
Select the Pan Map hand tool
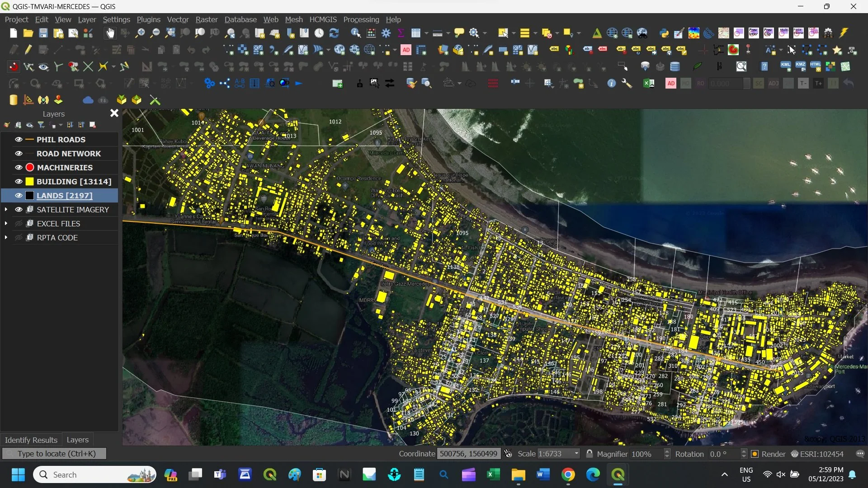[x=110, y=33]
